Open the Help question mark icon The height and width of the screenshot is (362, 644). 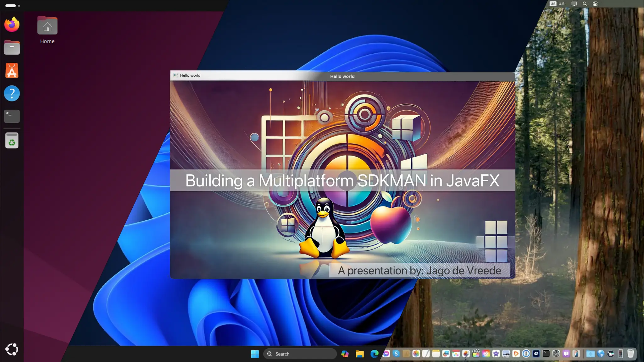click(x=12, y=93)
